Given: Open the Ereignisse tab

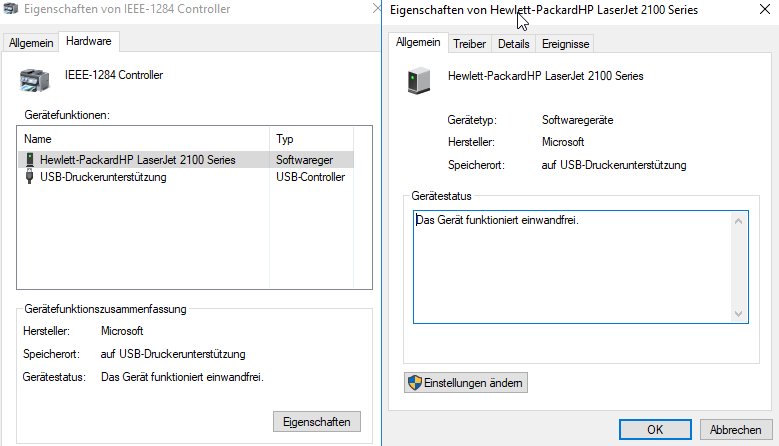Looking at the screenshot, I should [565, 44].
